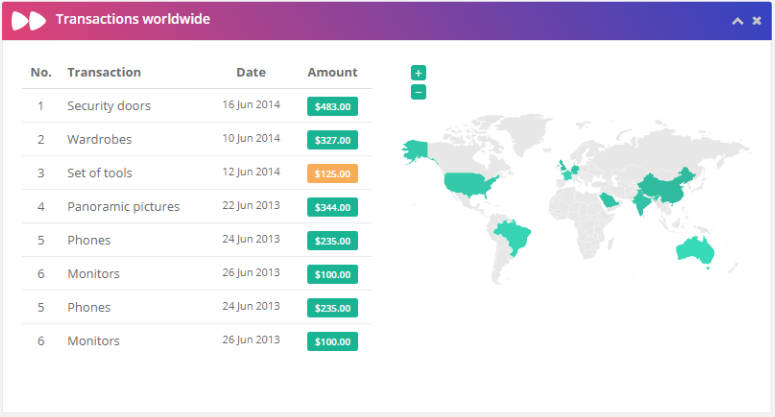Close the Transactions worldwide panel
This screenshot has width=775, height=417.
pyautogui.click(x=757, y=21)
